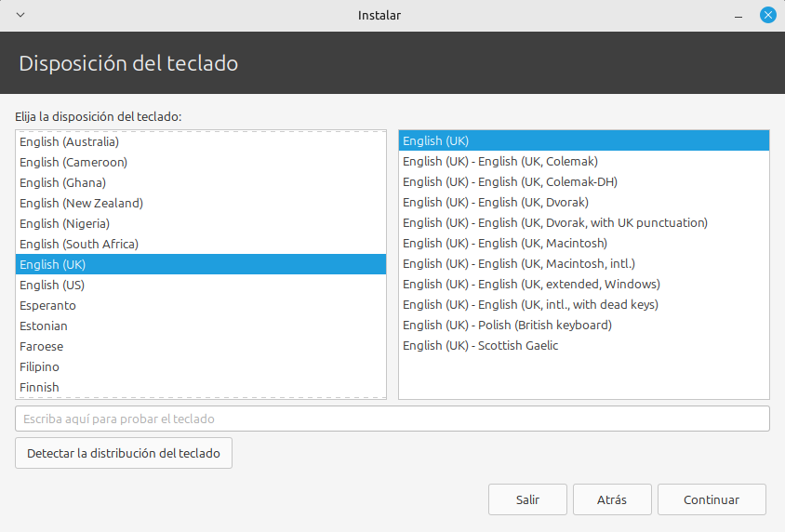Select Esperanto layout
Screen dimensions: 785x532
[x=201, y=305]
